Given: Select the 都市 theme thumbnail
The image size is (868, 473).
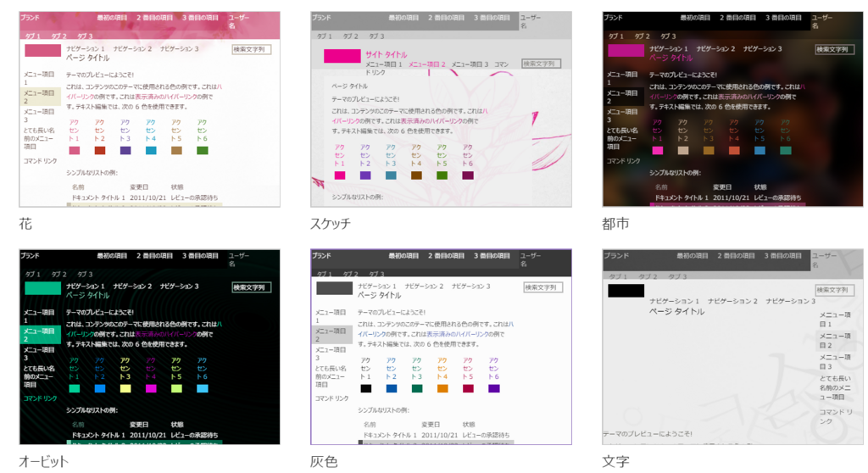Looking at the screenshot, I should [x=733, y=109].
